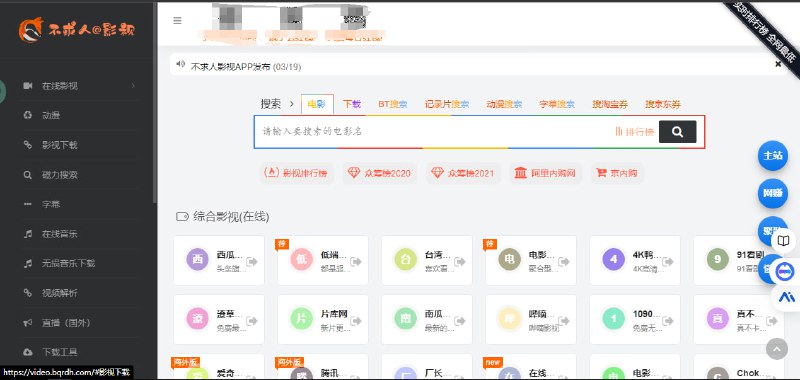Click the floating blue AI icon
The image size is (800, 380).
(x=786, y=298)
